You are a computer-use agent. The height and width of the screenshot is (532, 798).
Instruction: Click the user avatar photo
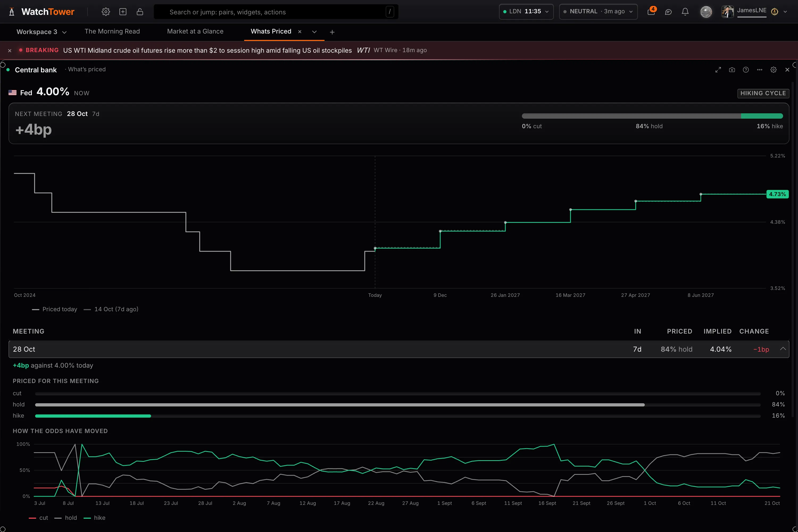(x=728, y=11)
